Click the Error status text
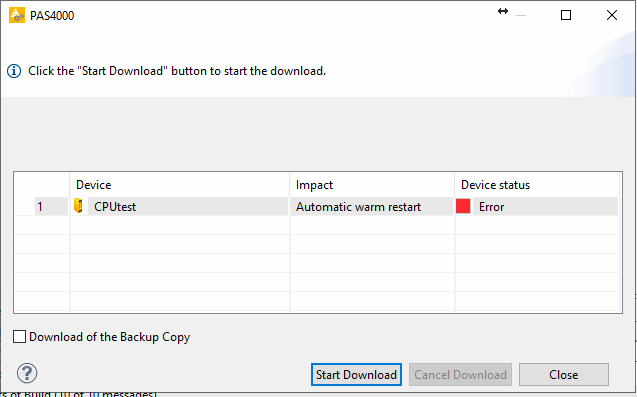 tap(491, 207)
